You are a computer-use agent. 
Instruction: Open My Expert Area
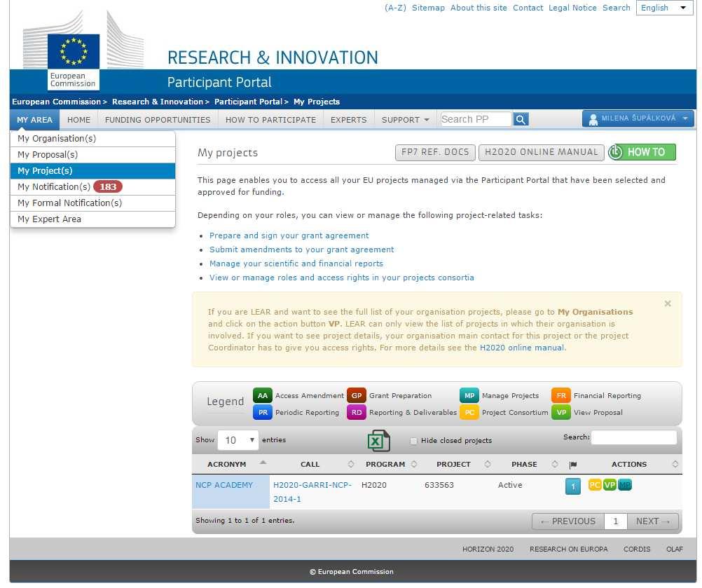92,219
